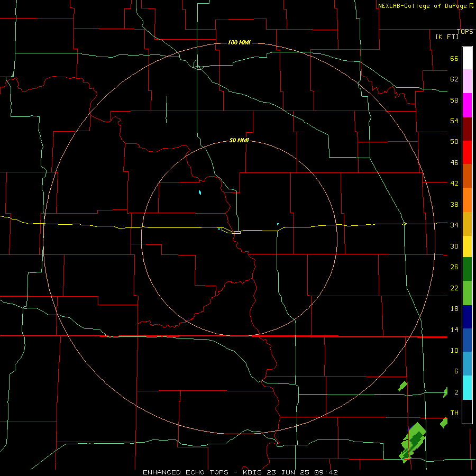Image resolution: width=476 pixels, height=476 pixels.
Task: Click the cyan echo inside the 50 NMI ring
Action: [x=200, y=192]
